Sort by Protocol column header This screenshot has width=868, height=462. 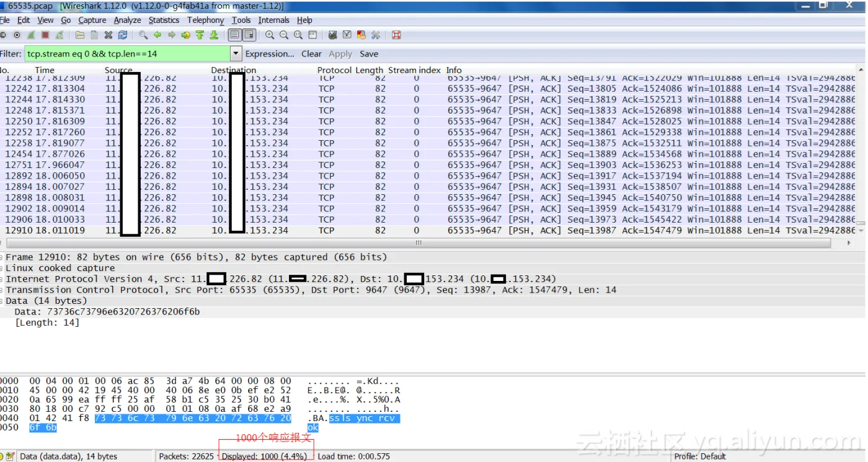click(x=334, y=70)
